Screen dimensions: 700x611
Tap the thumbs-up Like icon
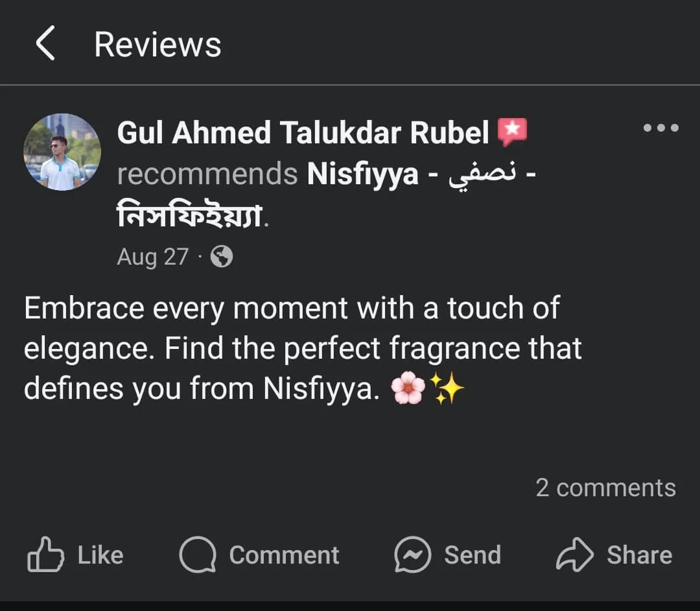[45, 555]
